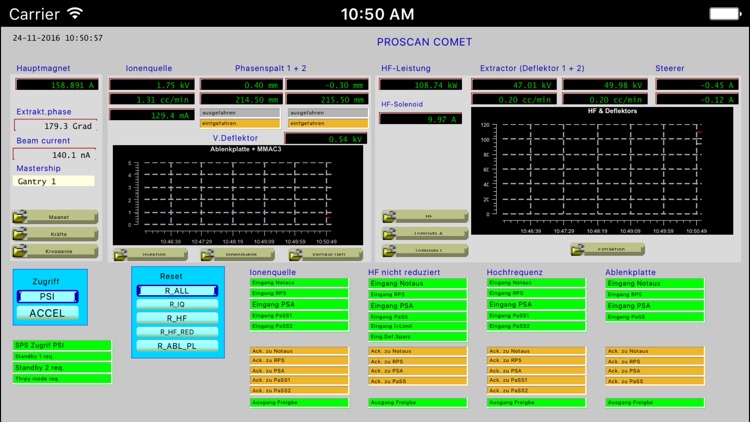Viewport: 750px width, 422px height.
Task: Open the Magnet folder icon
Action: click(20, 217)
